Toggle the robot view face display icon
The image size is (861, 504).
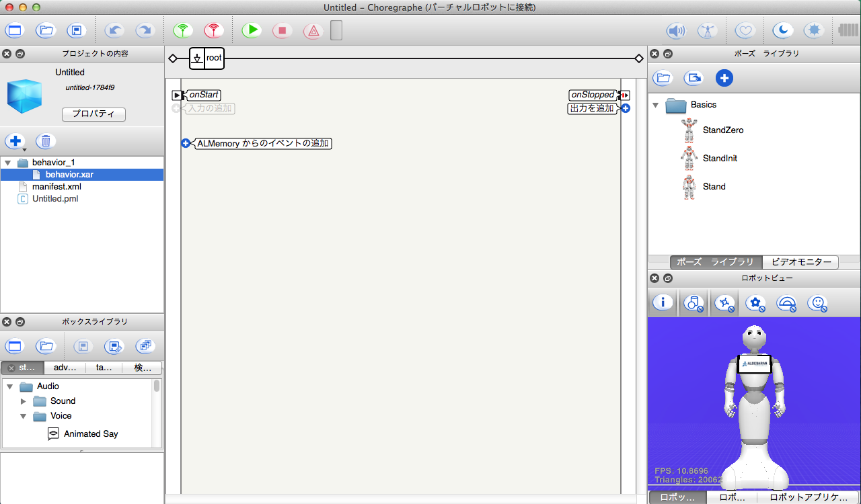[817, 304]
